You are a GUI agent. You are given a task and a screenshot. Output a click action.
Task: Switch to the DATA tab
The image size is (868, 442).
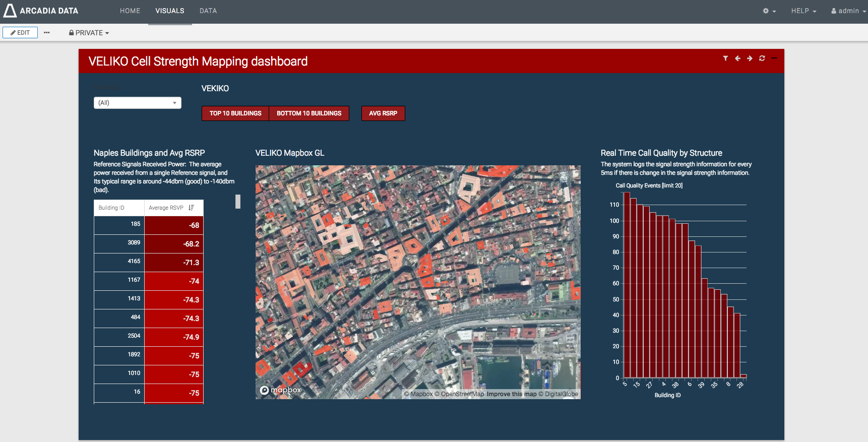208,11
